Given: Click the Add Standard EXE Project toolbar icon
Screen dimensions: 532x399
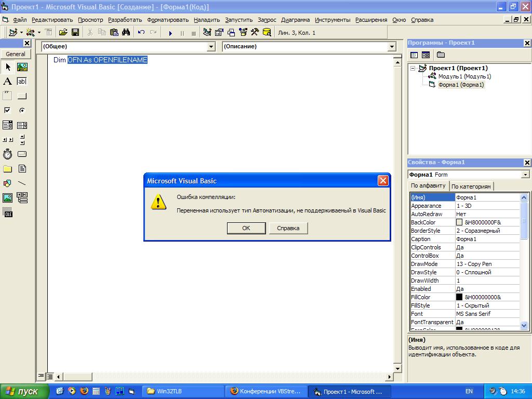Looking at the screenshot, I should click(13, 33).
